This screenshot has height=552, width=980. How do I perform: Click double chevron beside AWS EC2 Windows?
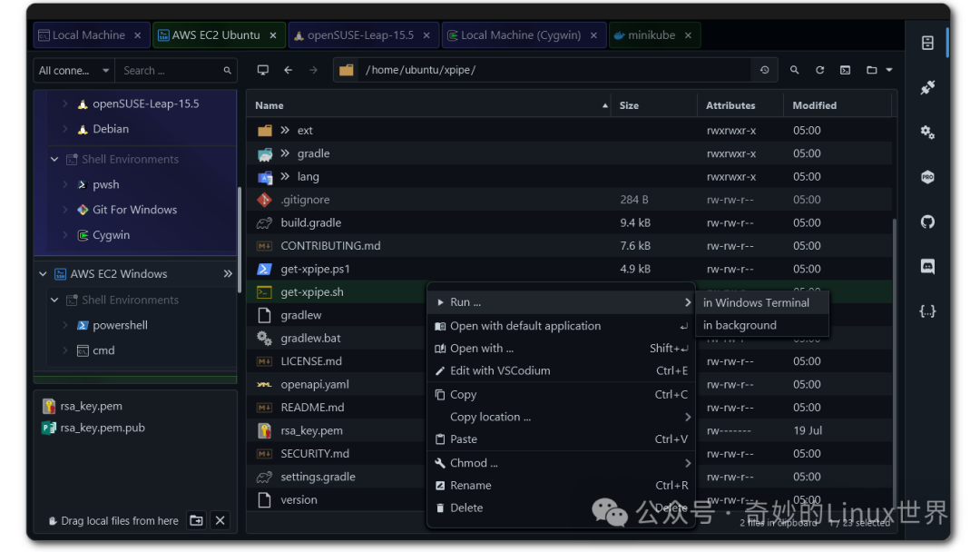click(x=228, y=274)
